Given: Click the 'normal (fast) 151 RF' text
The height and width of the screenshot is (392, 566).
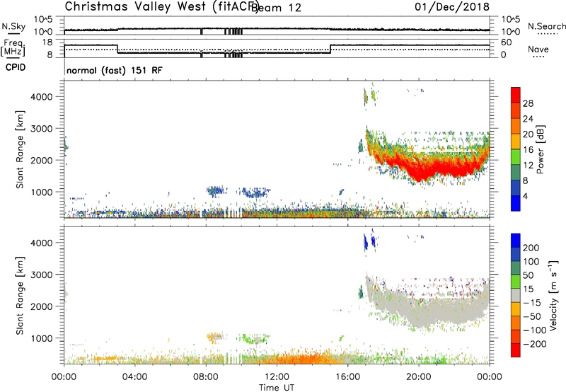Looking at the screenshot, I should tap(115, 70).
